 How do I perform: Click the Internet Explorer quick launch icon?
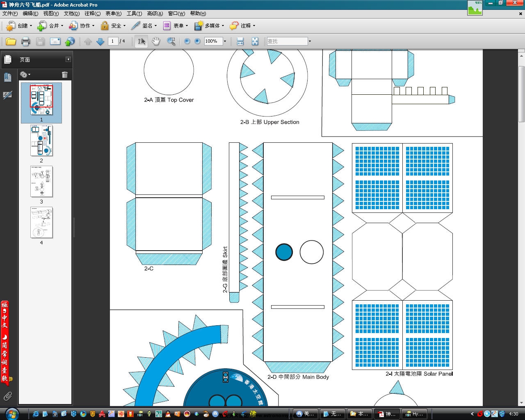[36, 414]
